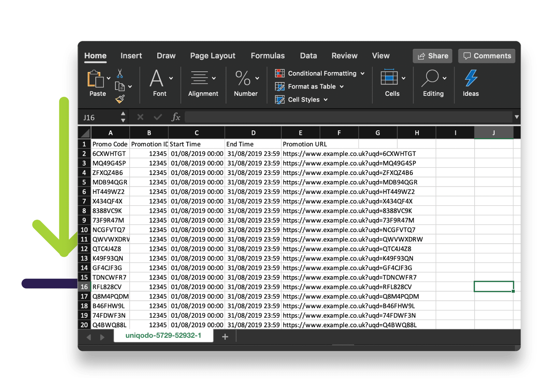The width and height of the screenshot is (547, 392).
Task: Expand the Alignment dropdown arrow
Action: (214, 78)
